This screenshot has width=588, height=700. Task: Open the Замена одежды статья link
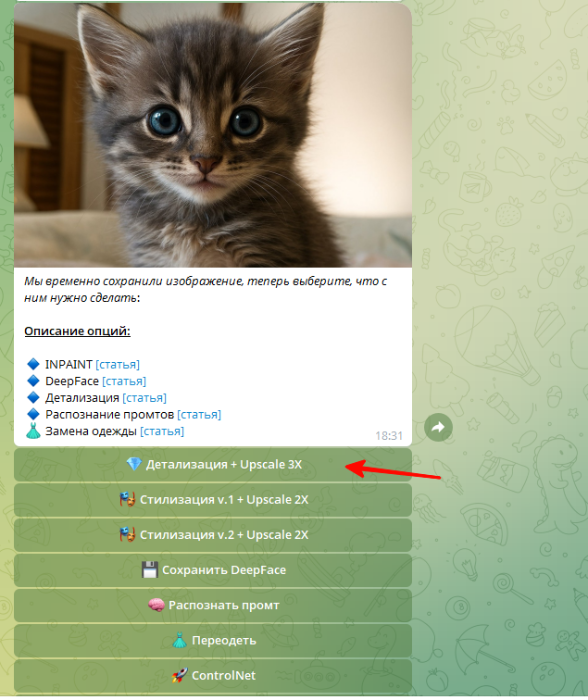point(162,431)
